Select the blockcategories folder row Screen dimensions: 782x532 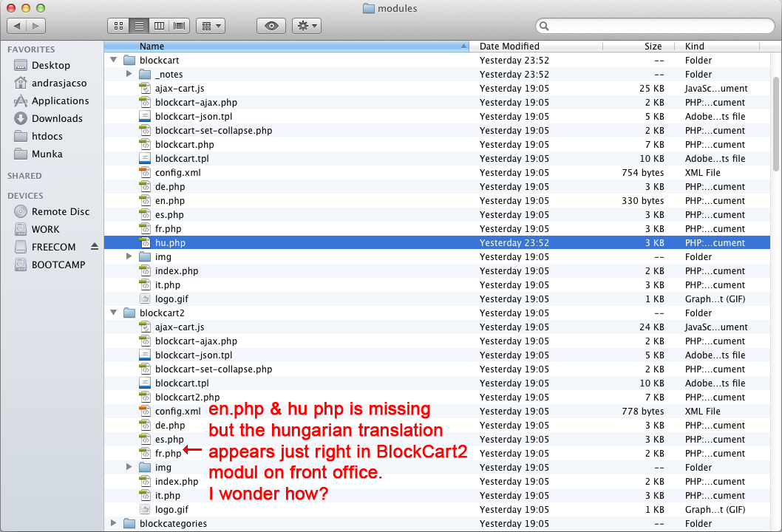437,524
